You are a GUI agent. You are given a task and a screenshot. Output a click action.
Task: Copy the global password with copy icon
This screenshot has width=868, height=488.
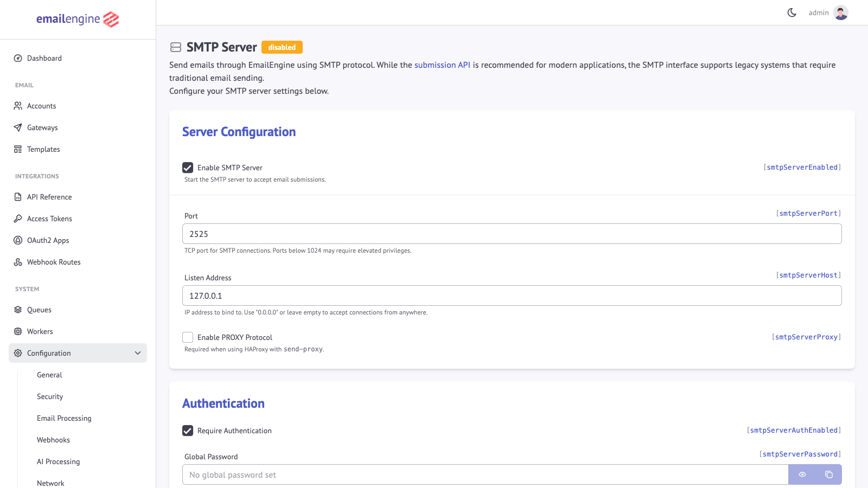point(829,474)
